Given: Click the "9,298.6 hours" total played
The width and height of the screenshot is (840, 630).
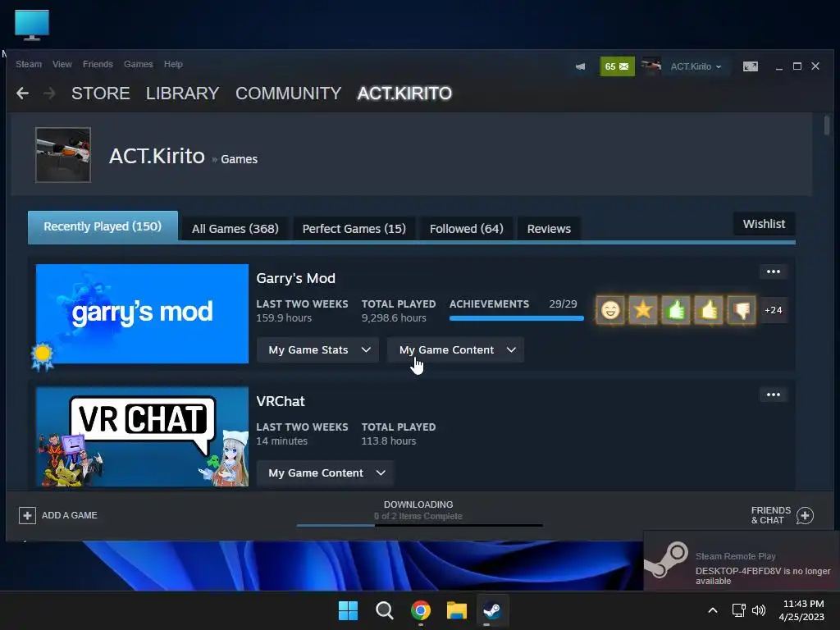Looking at the screenshot, I should click(394, 317).
